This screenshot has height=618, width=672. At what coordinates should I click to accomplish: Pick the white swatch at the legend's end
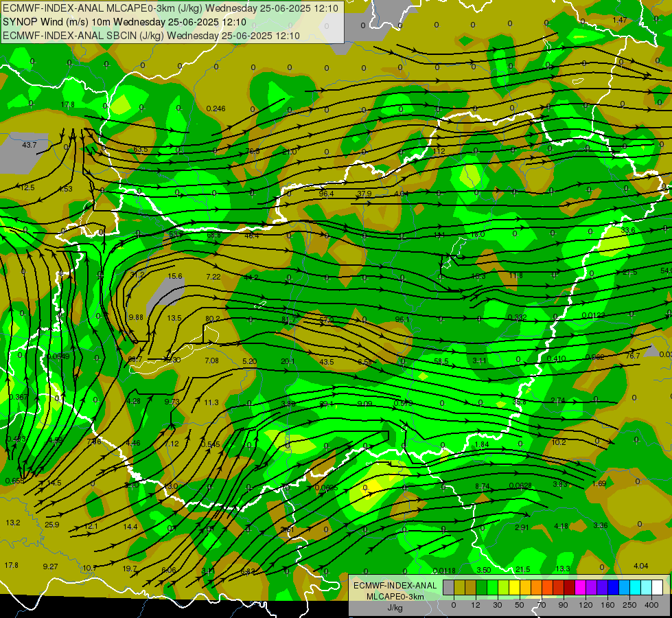[658, 588]
